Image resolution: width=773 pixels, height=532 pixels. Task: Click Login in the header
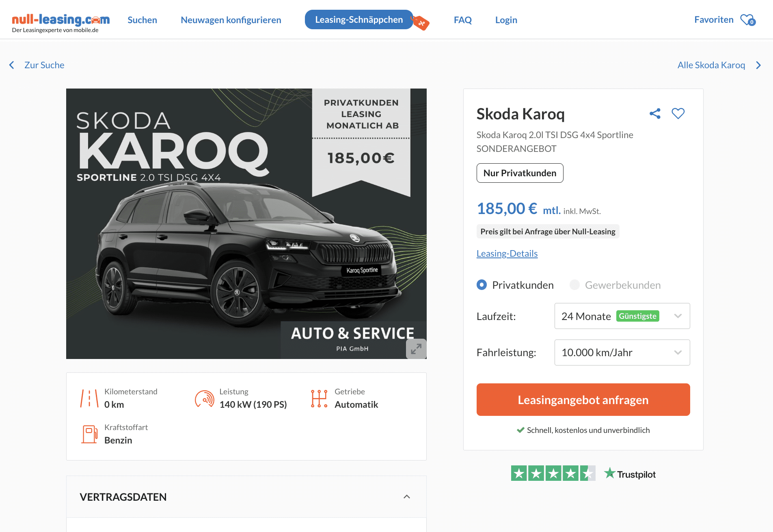coord(506,20)
